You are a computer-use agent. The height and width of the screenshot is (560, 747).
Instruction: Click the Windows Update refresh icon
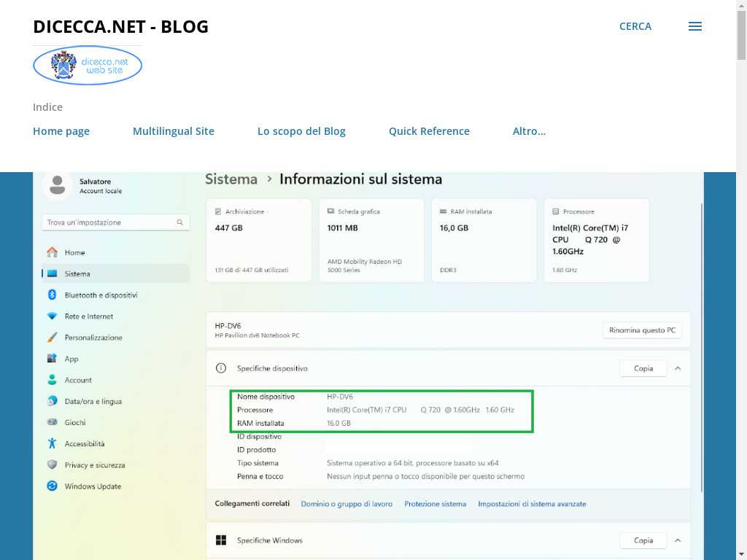(x=52, y=486)
